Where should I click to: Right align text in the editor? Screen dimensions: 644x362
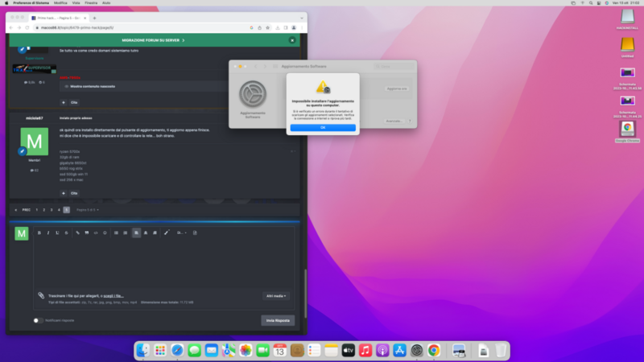pyautogui.click(x=155, y=232)
